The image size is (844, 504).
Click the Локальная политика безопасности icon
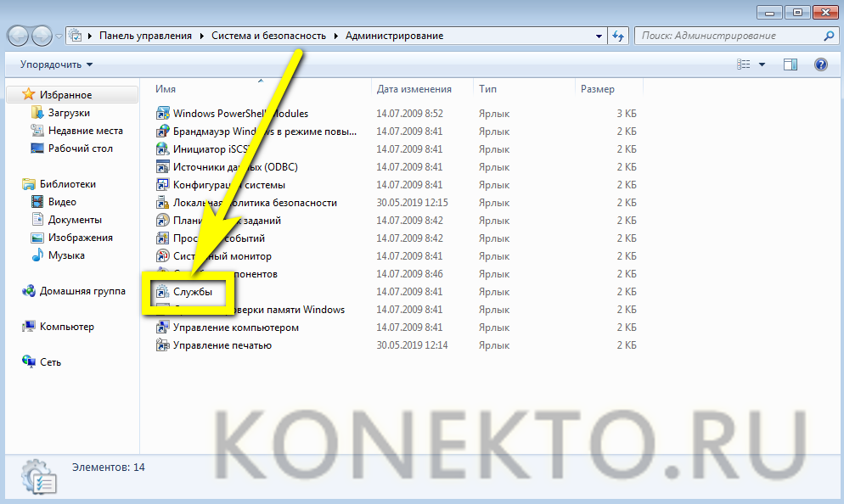coord(162,203)
